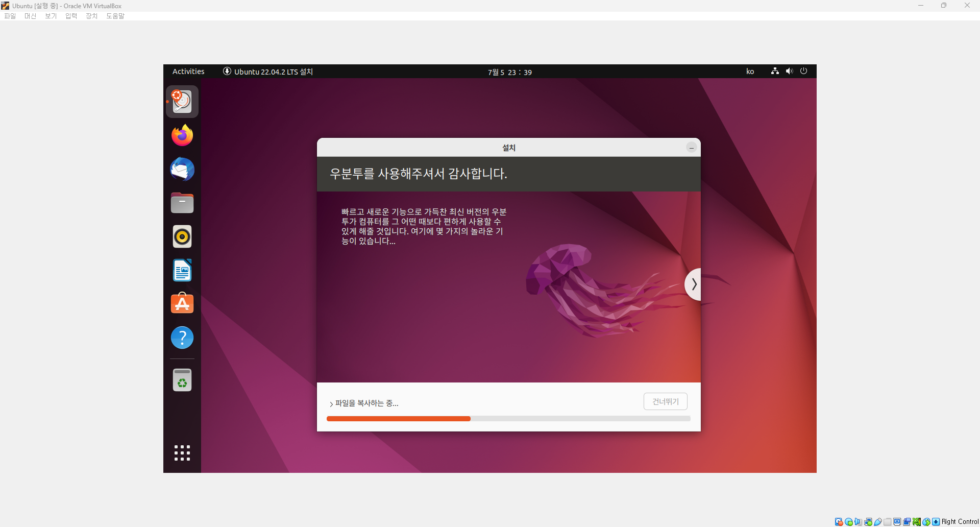Click the power icon in the top bar
The width and height of the screenshot is (980, 527).
(803, 71)
